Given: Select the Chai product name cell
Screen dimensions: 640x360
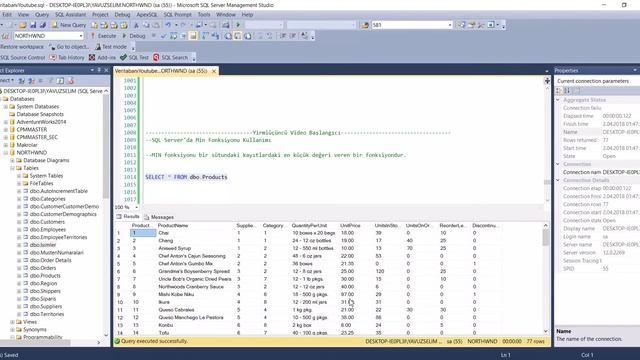Looking at the screenshot, I should coord(195,233).
